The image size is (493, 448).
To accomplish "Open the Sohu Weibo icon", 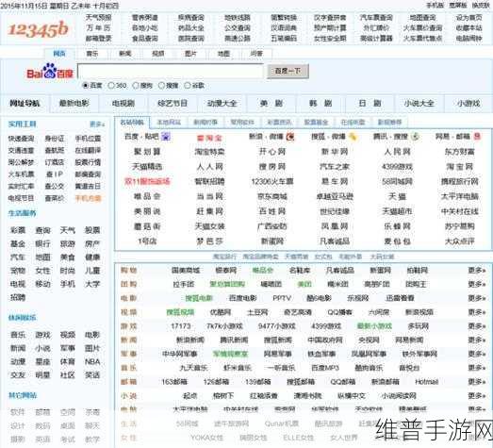I will [x=353, y=137].
